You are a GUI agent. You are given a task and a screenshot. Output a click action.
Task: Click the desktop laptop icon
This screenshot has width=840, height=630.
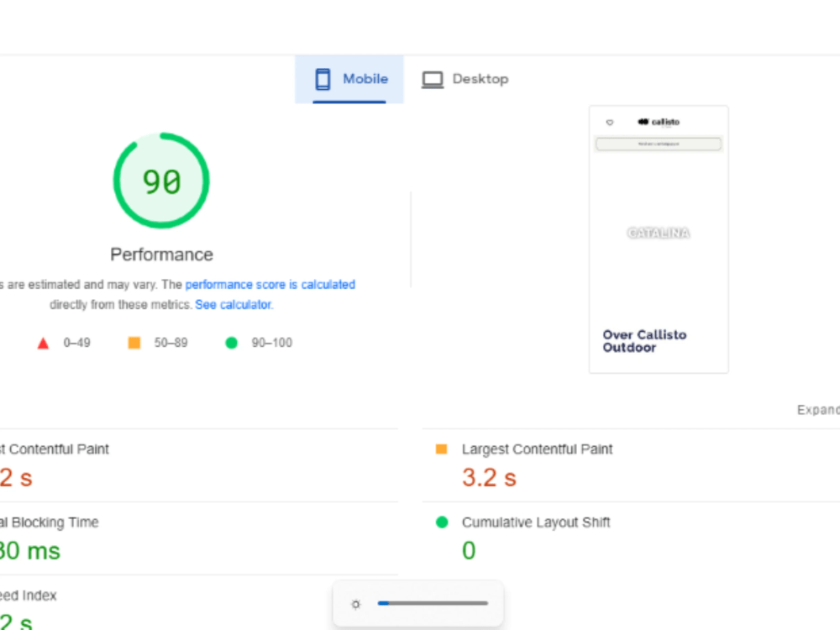click(433, 80)
